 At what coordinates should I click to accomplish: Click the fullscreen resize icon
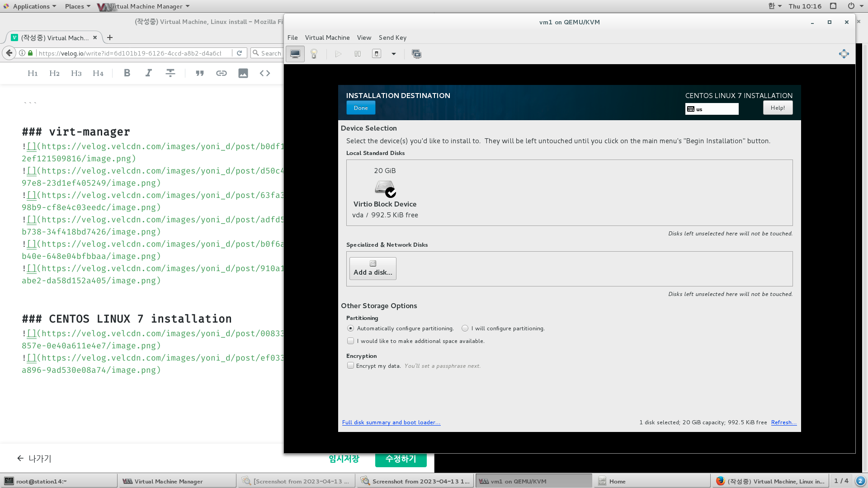844,54
